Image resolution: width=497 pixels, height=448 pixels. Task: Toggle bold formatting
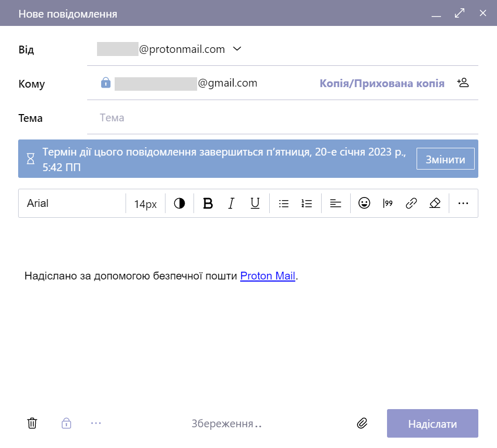click(208, 203)
